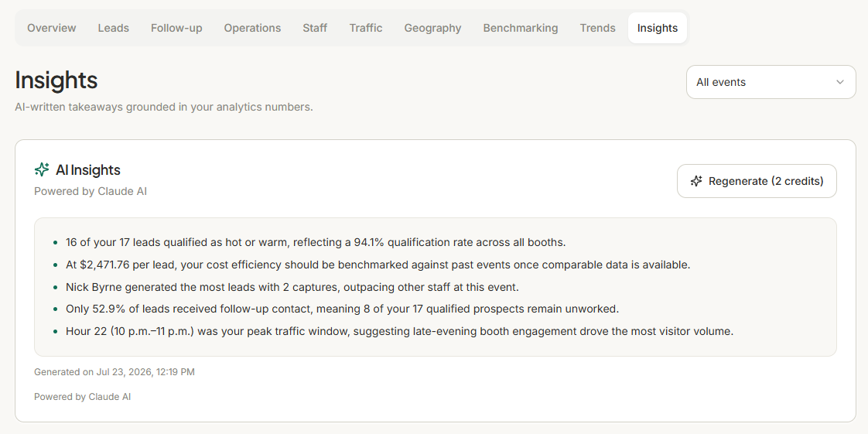Open the Follow-up tab
The width and height of the screenshot is (868, 434).
click(x=176, y=28)
